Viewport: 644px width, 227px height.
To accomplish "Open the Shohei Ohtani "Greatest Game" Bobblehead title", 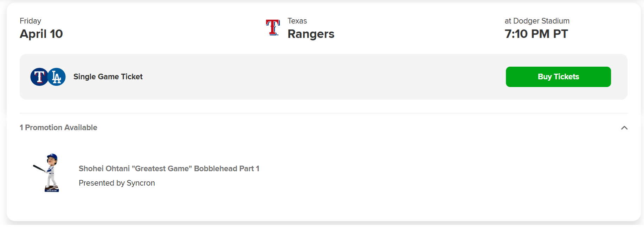I will pos(169,169).
